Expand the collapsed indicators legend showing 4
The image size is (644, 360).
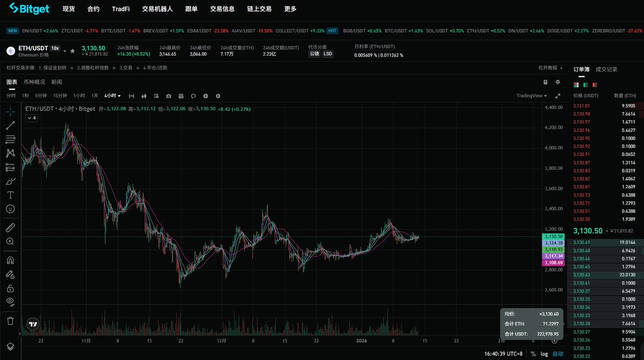[31, 118]
